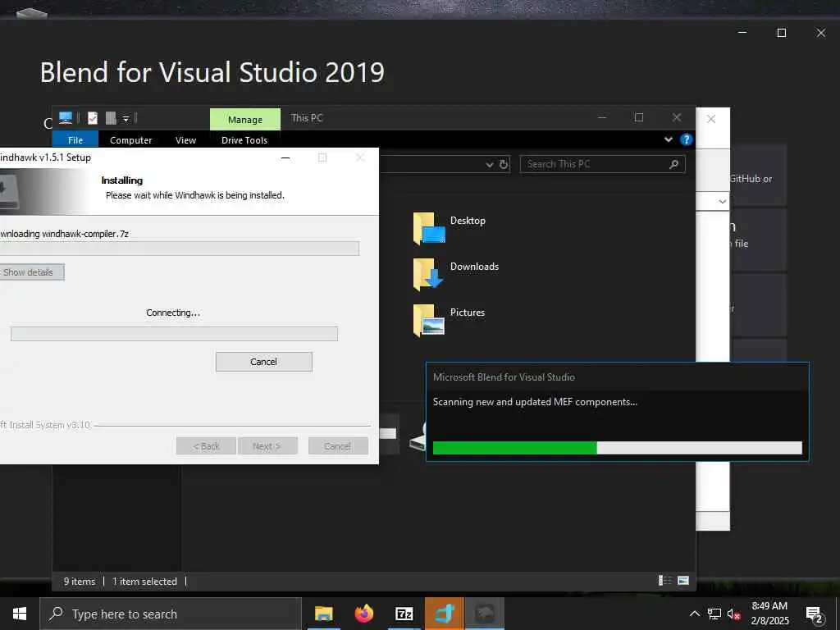This screenshot has height=630, width=840.
Task: Select the Desktop folder icon
Action: tap(428, 228)
